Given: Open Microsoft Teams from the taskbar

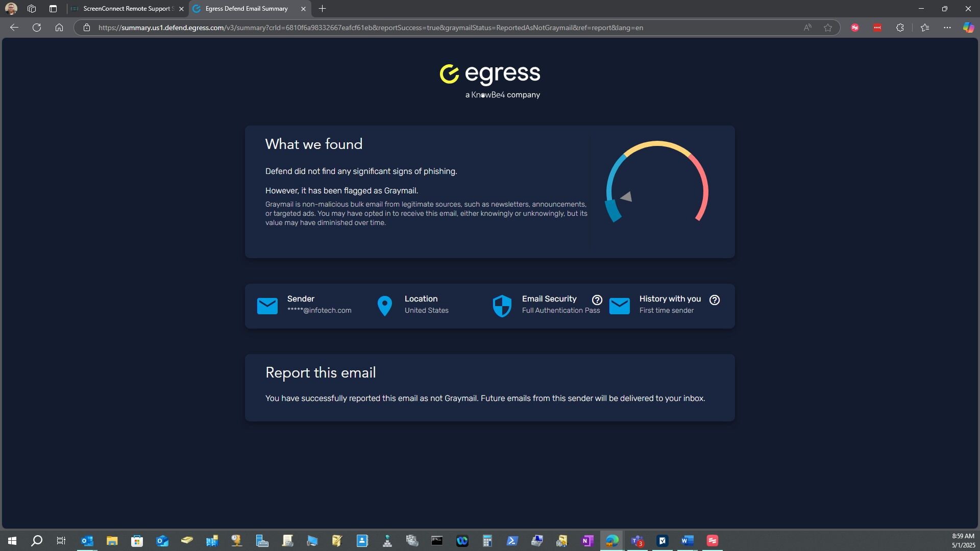Looking at the screenshot, I should (x=637, y=541).
